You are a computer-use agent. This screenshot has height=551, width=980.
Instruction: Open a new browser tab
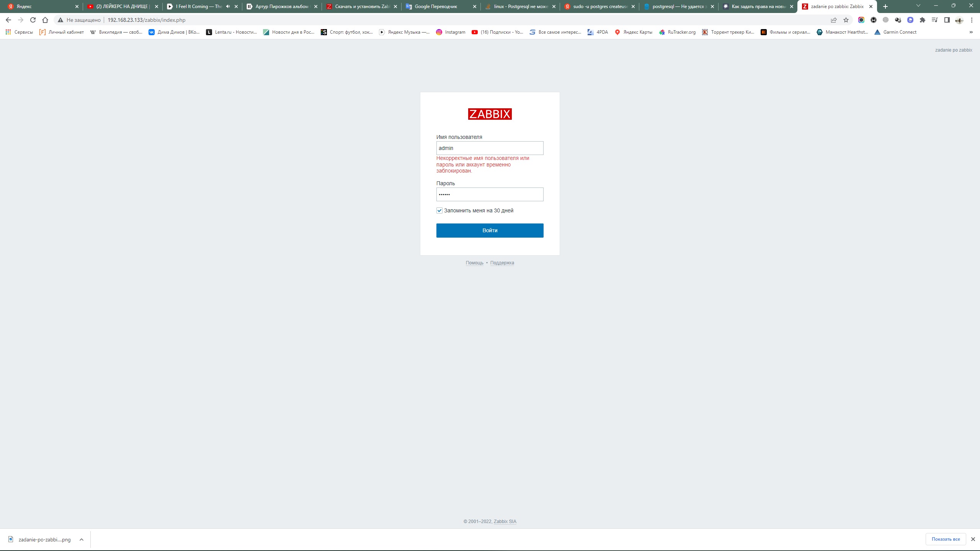[885, 7]
